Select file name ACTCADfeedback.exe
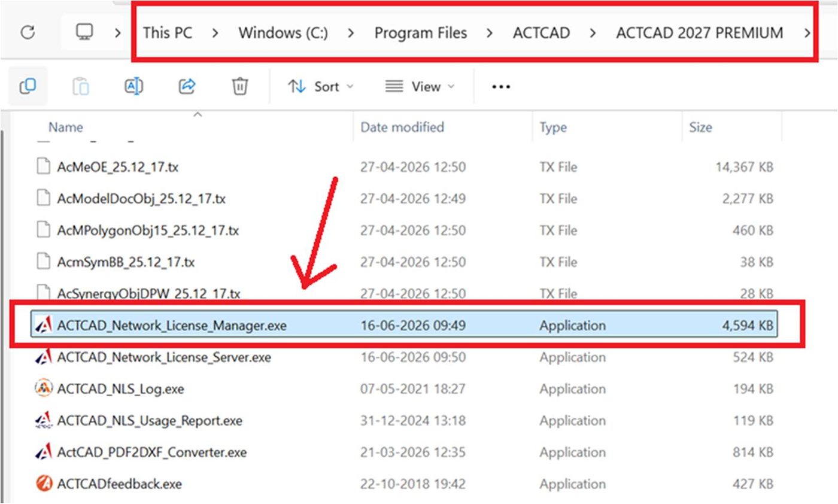 (120, 484)
